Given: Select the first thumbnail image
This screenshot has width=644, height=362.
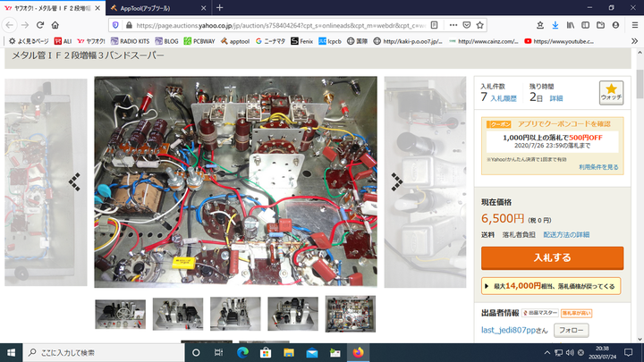Looking at the screenshot, I should tap(120, 314).
